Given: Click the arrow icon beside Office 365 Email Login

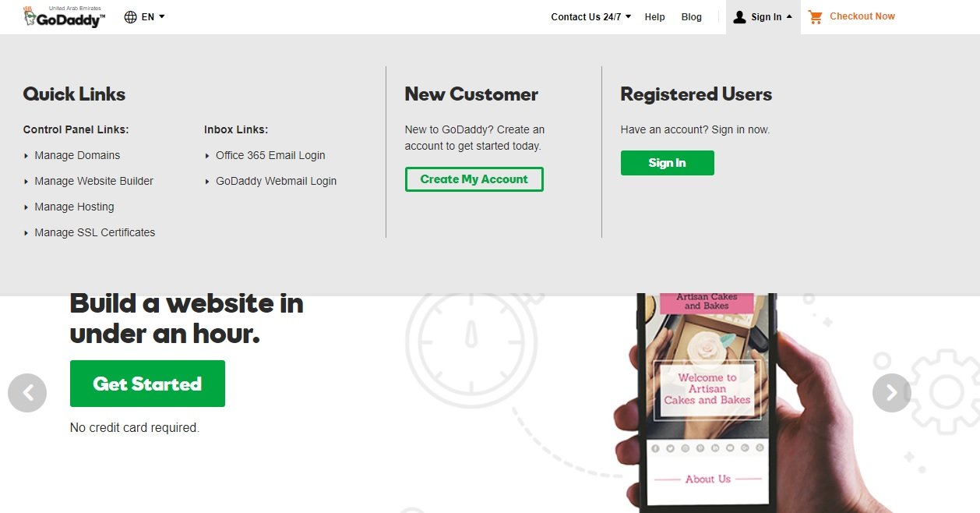Looking at the screenshot, I should click(207, 155).
